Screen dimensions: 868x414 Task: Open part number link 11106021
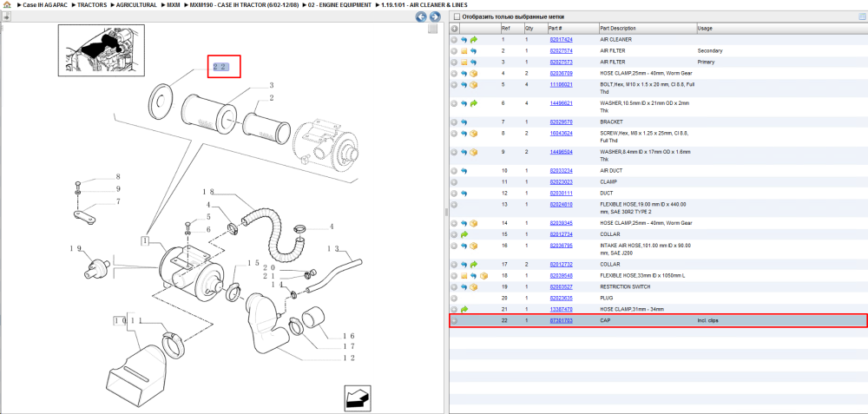coord(561,85)
